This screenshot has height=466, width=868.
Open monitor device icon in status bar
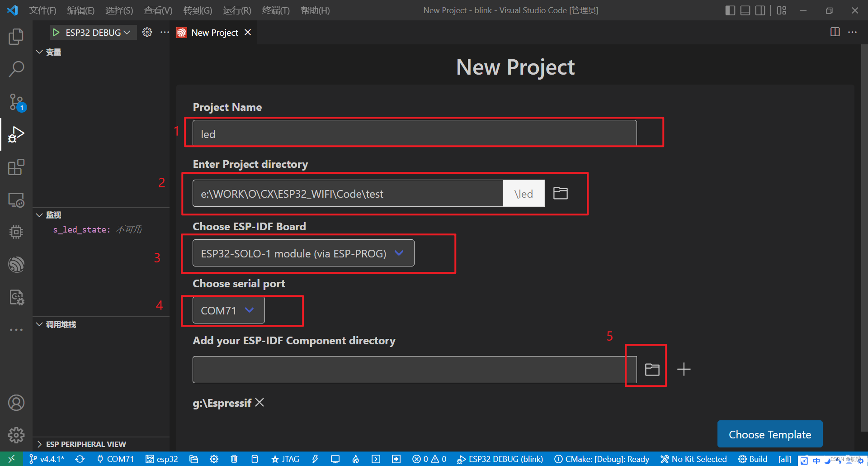click(335, 459)
